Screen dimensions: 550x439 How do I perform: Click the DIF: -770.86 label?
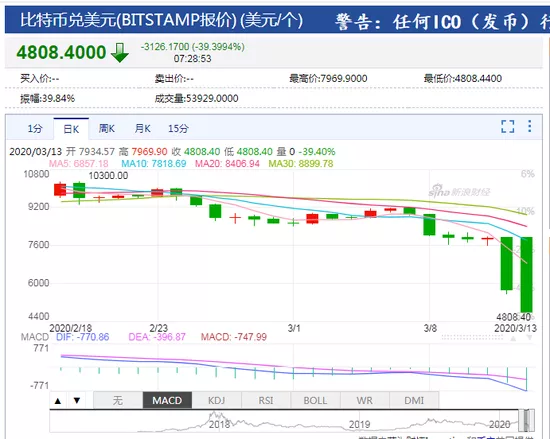click(x=83, y=337)
